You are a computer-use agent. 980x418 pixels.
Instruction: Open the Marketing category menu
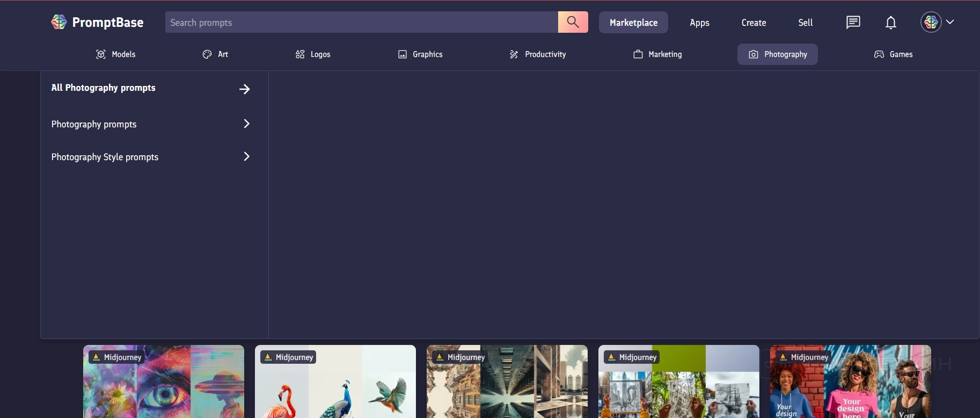[657, 54]
